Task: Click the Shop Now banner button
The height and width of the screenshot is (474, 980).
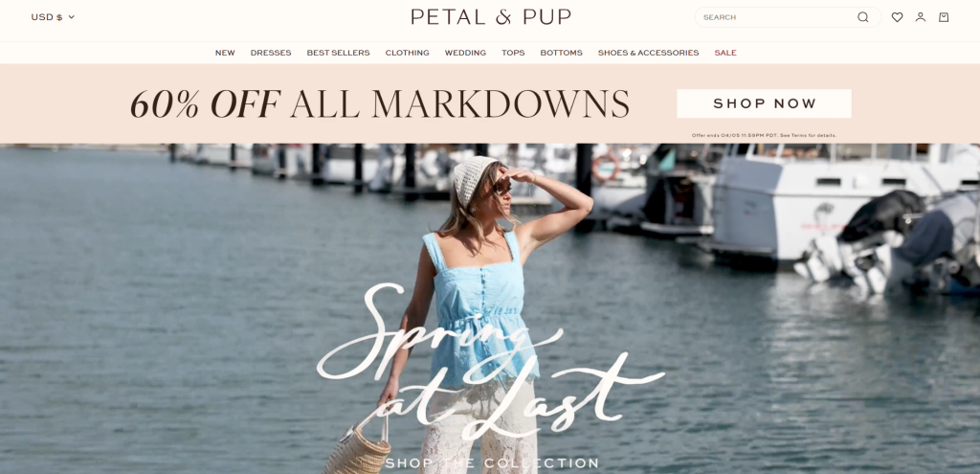Action: click(764, 103)
